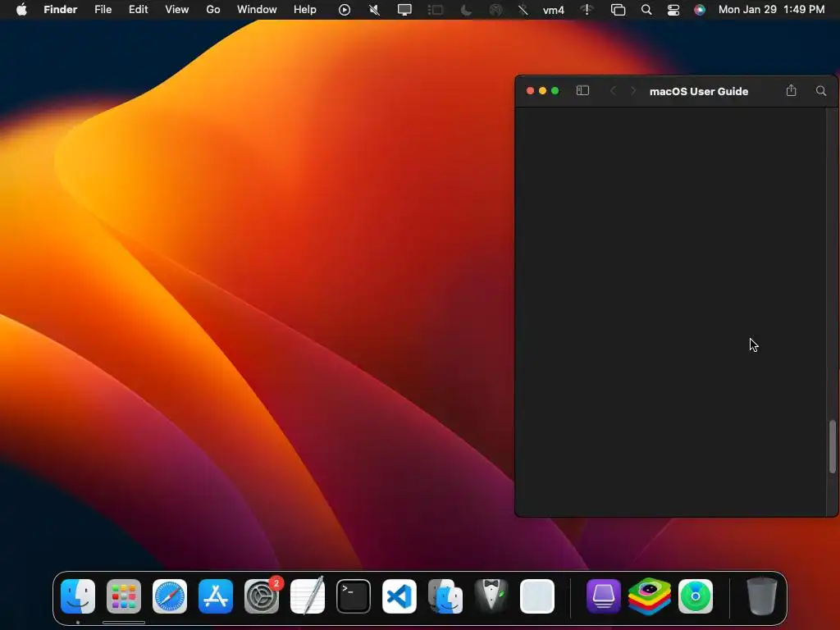Open the Window menu
The height and width of the screenshot is (630, 840).
tap(257, 10)
